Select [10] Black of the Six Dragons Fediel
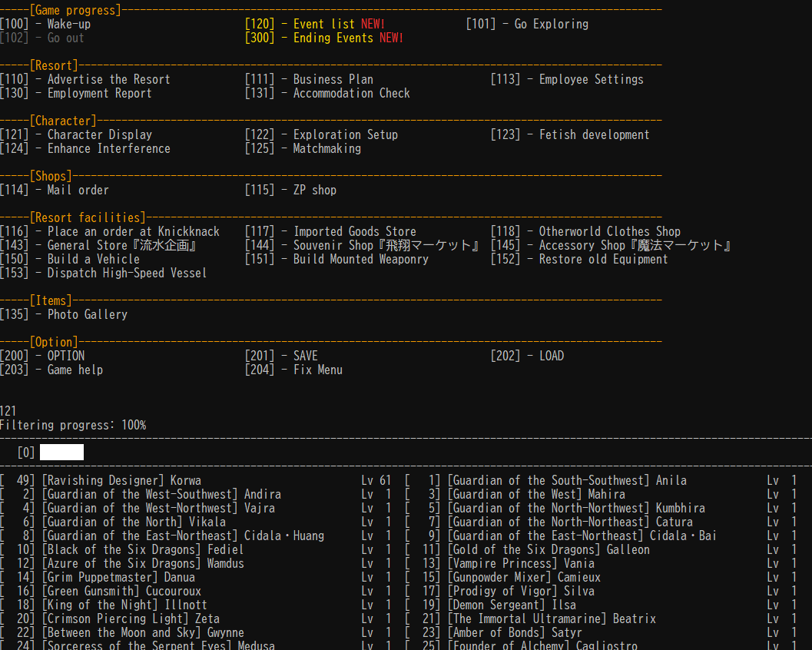Screen dimensions: 812x650 click(195, 550)
